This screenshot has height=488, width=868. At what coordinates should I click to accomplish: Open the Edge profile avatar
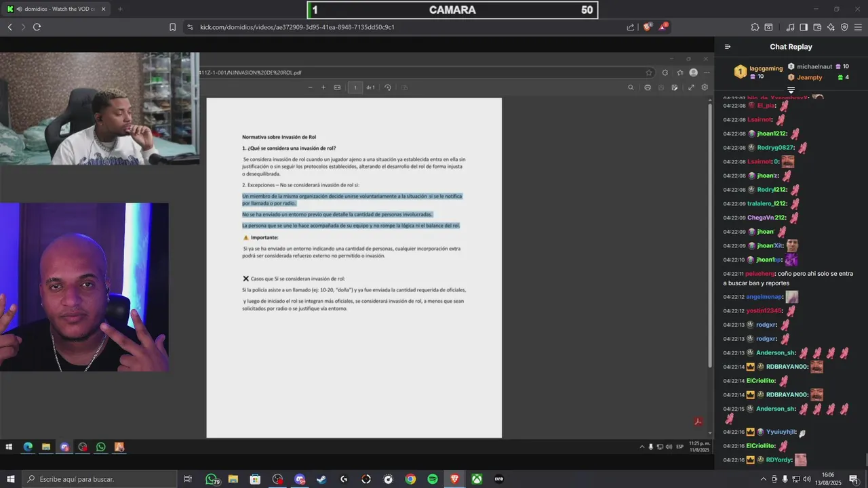pyautogui.click(x=693, y=73)
